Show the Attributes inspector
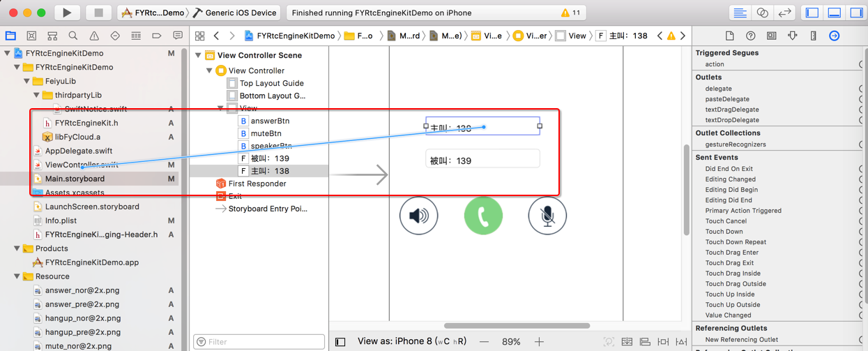868x351 pixels. pos(792,36)
